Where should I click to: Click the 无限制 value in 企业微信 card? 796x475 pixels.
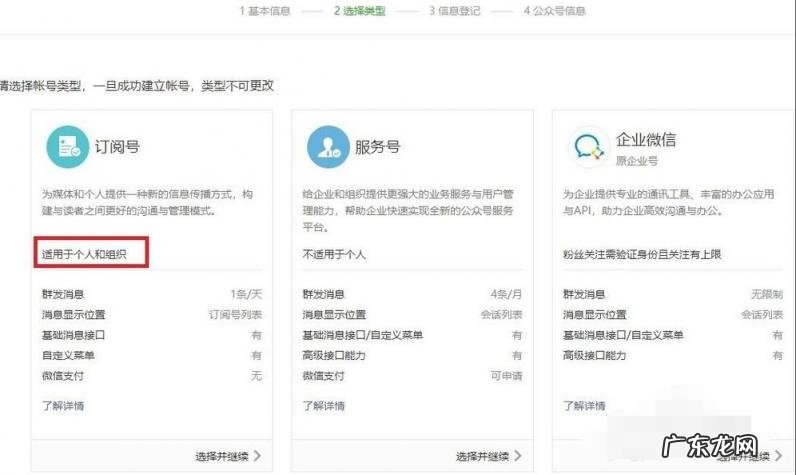(767, 294)
